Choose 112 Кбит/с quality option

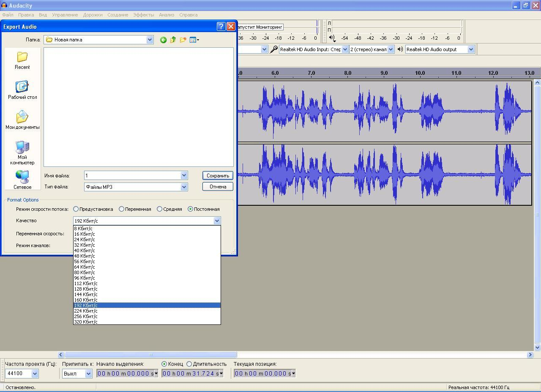(147, 283)
